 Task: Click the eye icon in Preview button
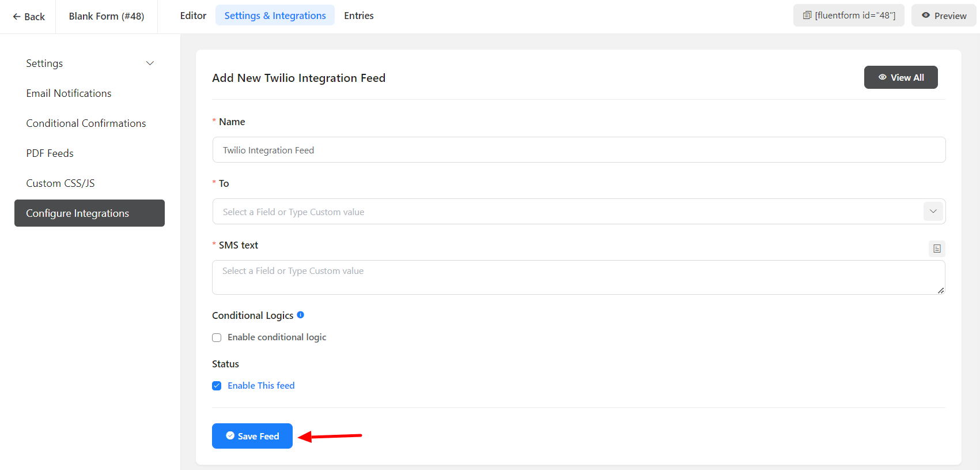[x=926, y=16]
